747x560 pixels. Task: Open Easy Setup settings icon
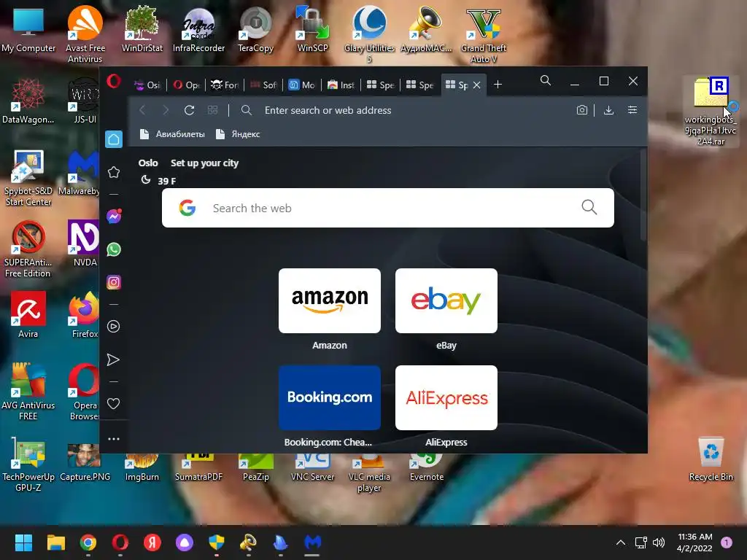pos(632,110)
